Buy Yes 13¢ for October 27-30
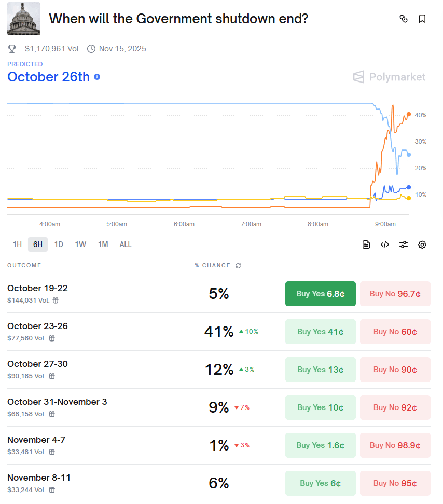Image resolution: width=443 pixels, height=504 pixels. (320, 370)
